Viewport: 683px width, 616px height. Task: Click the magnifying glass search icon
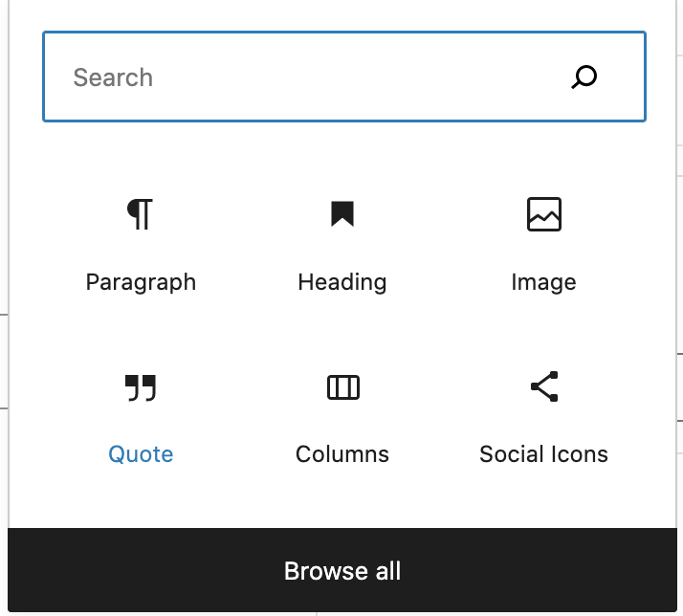(x=584, y=77)
